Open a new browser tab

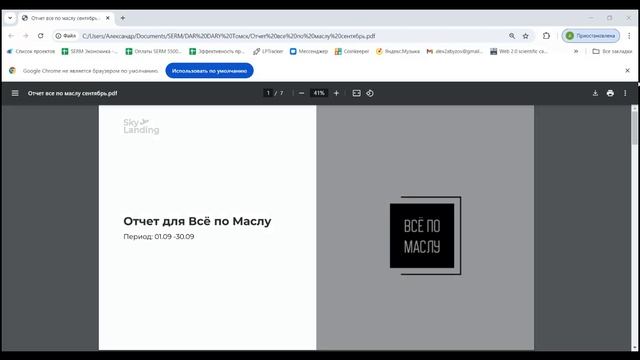point(122,18)
